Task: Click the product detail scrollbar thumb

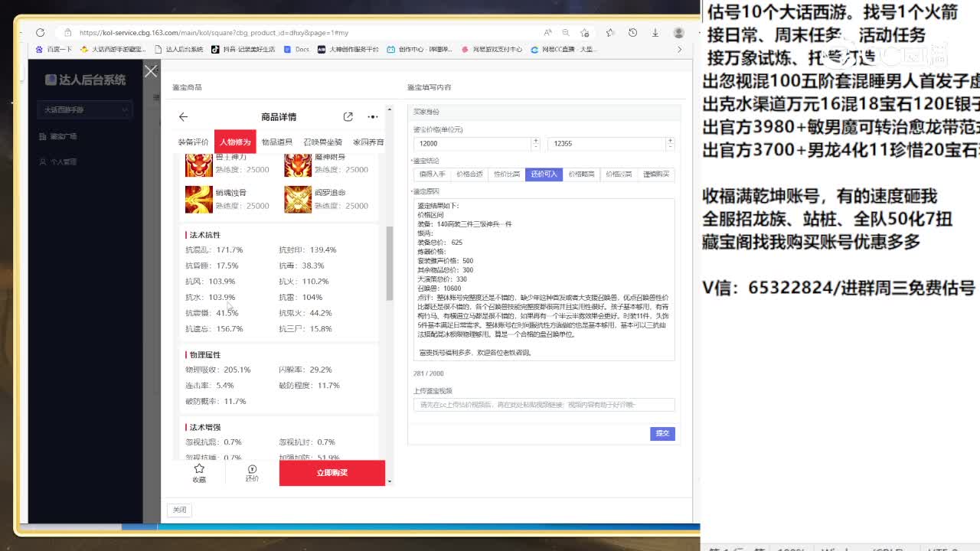Action: click(x=390, y=264)
